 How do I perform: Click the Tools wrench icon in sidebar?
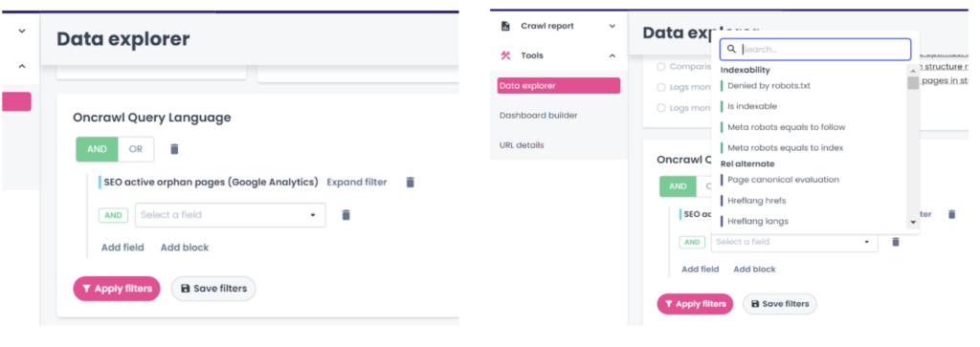(506, 55)
